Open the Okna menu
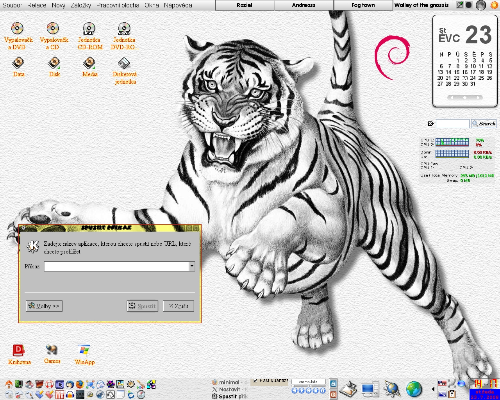 point(151,5)
